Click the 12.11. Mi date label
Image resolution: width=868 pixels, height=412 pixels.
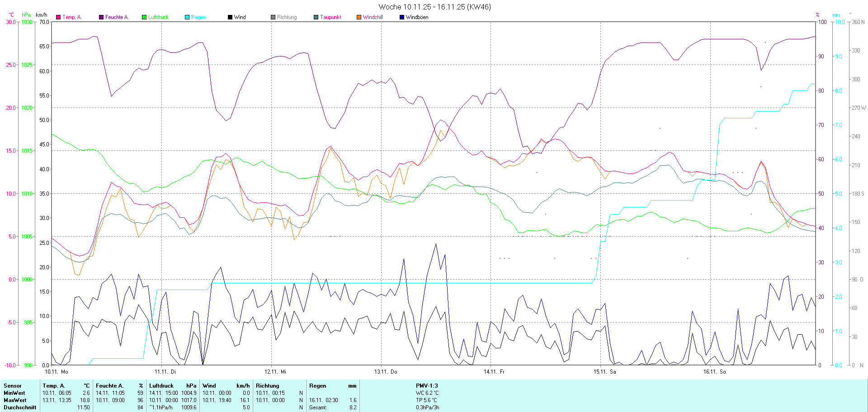[x=275, y=372]
